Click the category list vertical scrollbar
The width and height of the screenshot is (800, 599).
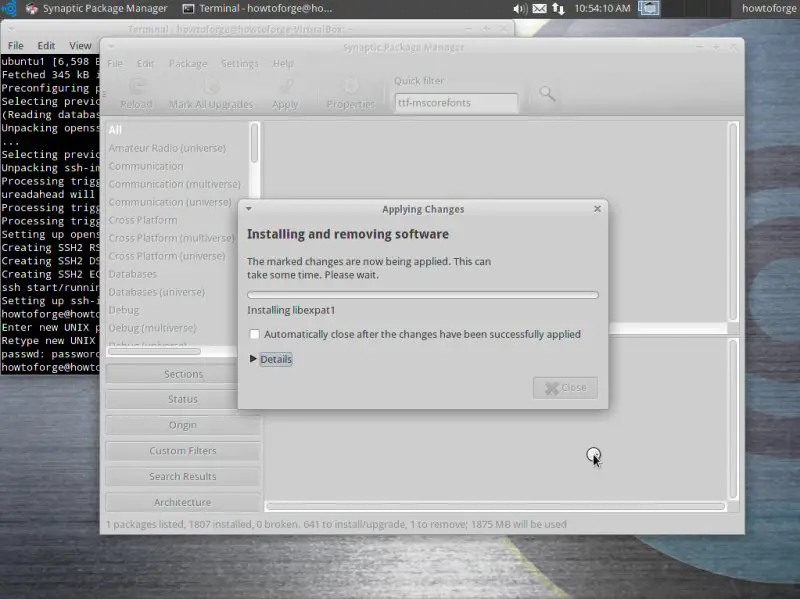click(254, 143)
